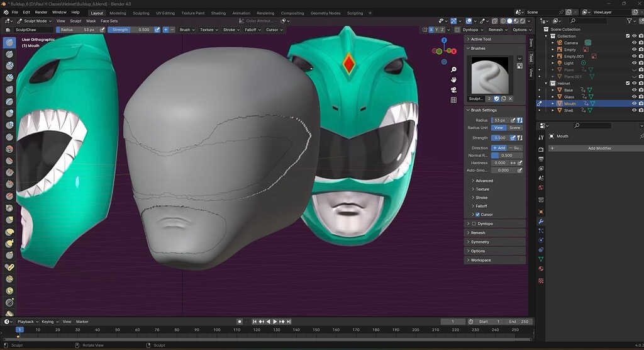
Task: Enable the Dyntopo checkbox in Tool panel
Action: (474, 223)
